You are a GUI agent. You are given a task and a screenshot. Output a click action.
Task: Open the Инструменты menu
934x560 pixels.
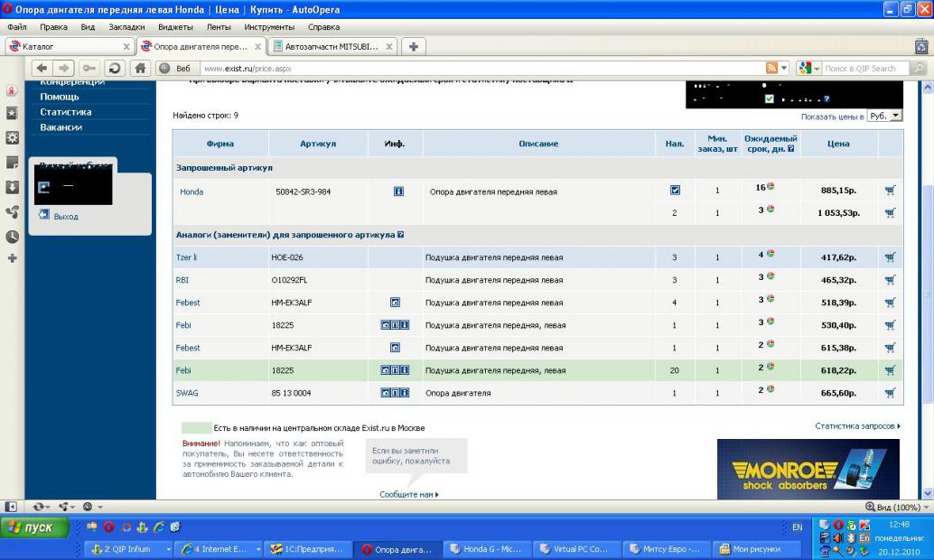269,27
